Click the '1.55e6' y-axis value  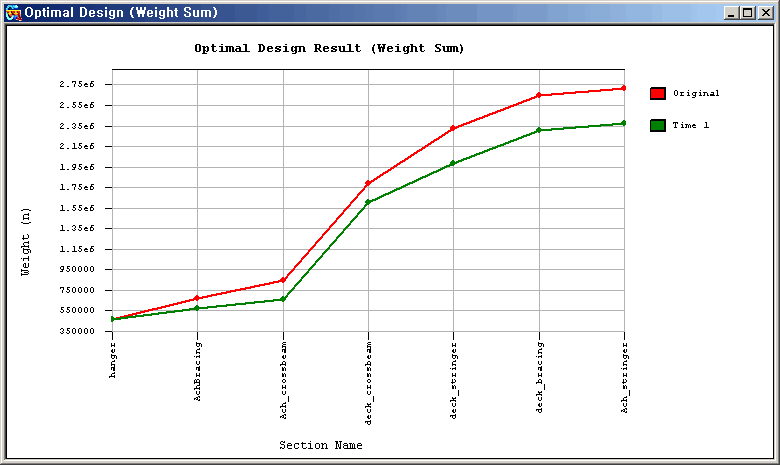pyautogui.click(x=77, y=208)
